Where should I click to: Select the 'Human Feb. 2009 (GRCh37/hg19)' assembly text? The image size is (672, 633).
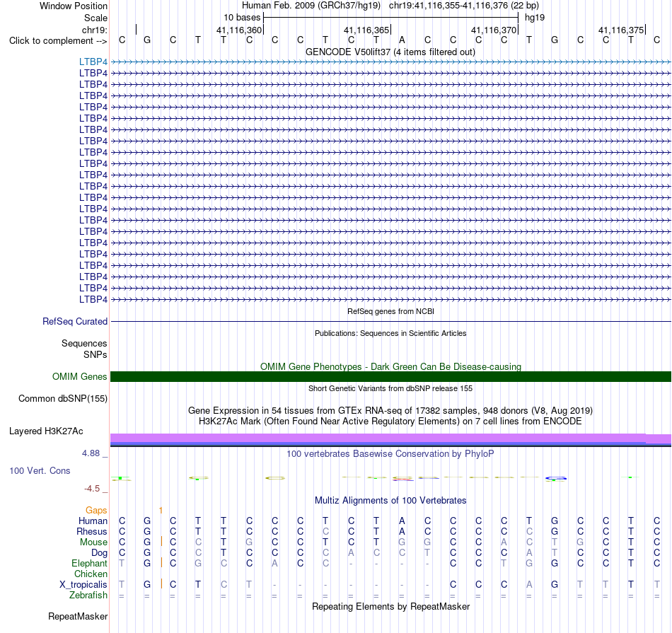click(x=311, y=6)
